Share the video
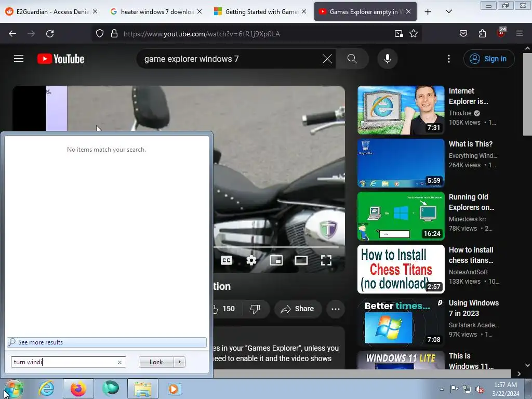The width and height of the screenshot is (532, 399). tap(298, 309)
